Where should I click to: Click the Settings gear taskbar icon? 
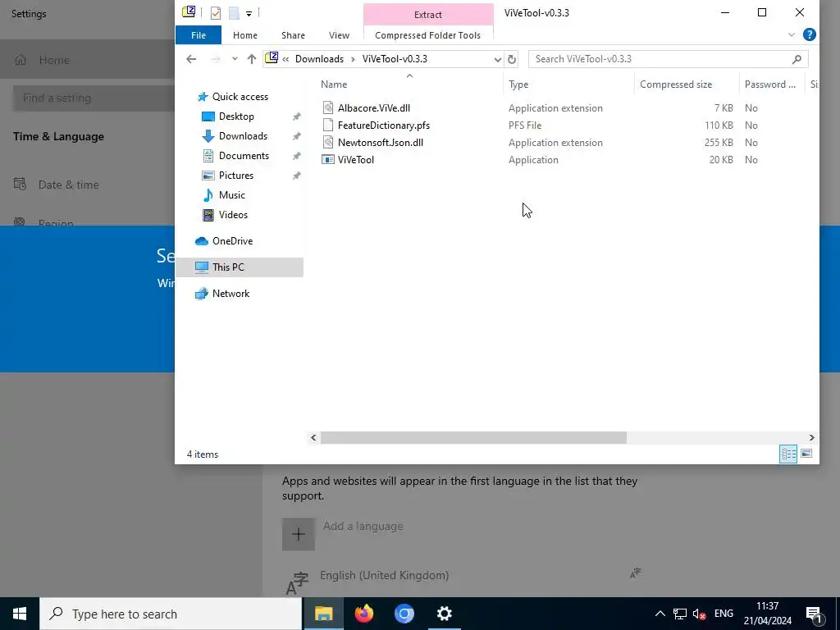pos(445,614)
